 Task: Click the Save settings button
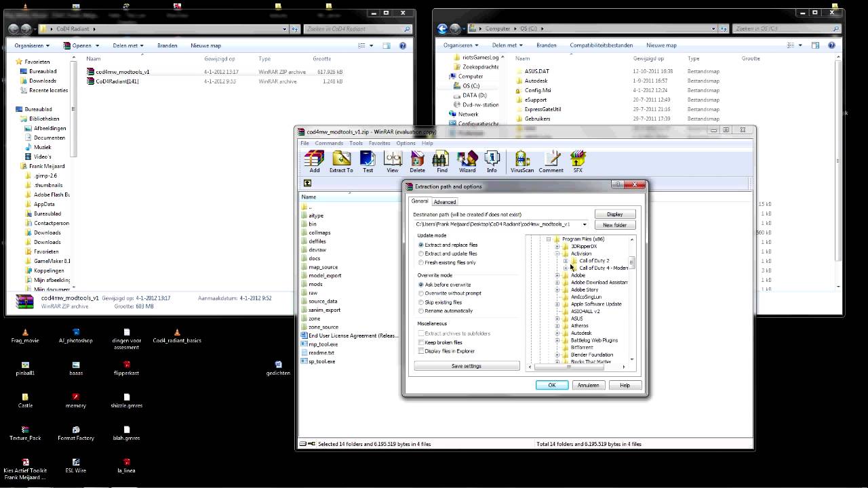point(467,366)
